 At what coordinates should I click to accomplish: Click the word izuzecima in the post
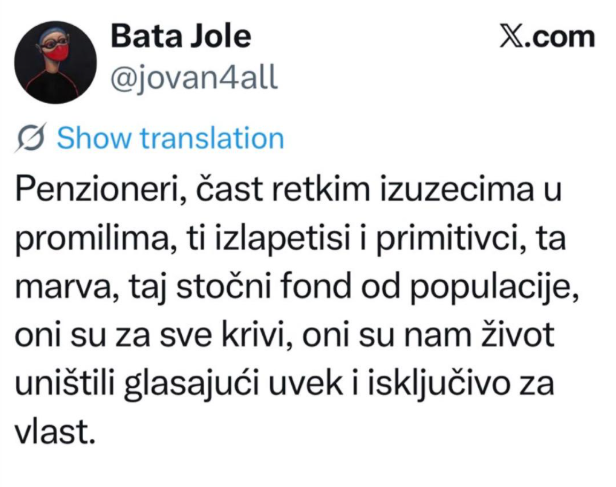pos(457,189)
